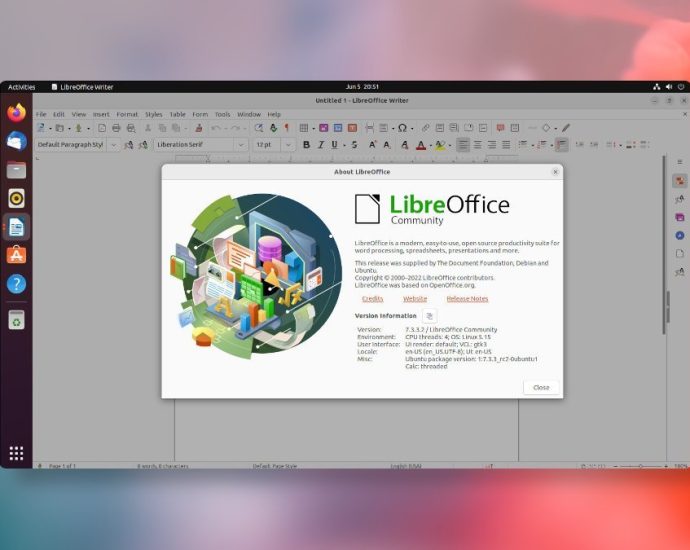The height and width of the screenshot is (550, 690).
Task: Click Export as PDF icon
Action: [102, 128]
